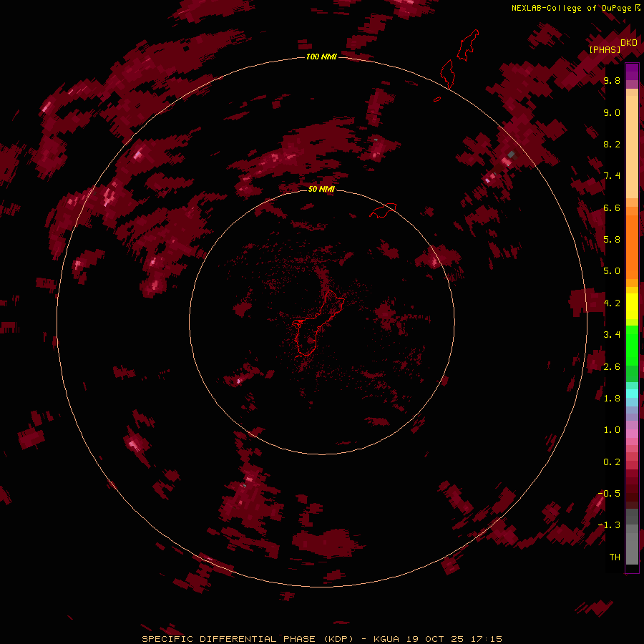Click the 9.8 value on the color scale
The image size is (644, 644).
[612, 80]
